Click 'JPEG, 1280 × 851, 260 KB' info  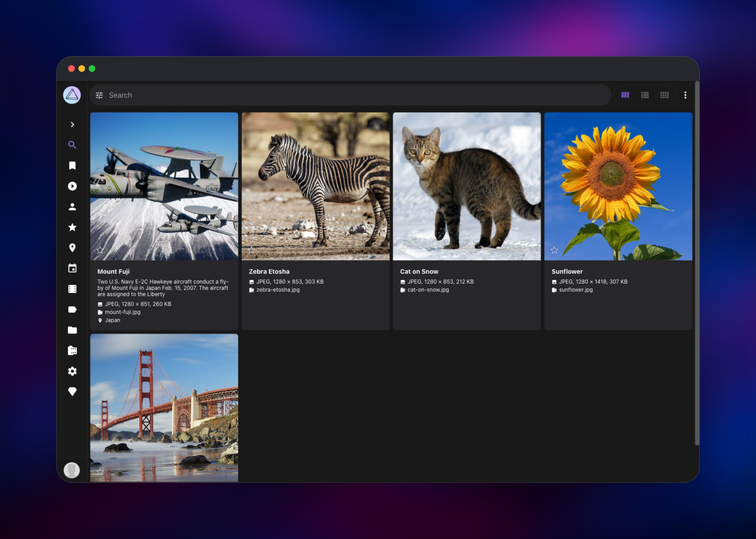click(x=138, y=304)
